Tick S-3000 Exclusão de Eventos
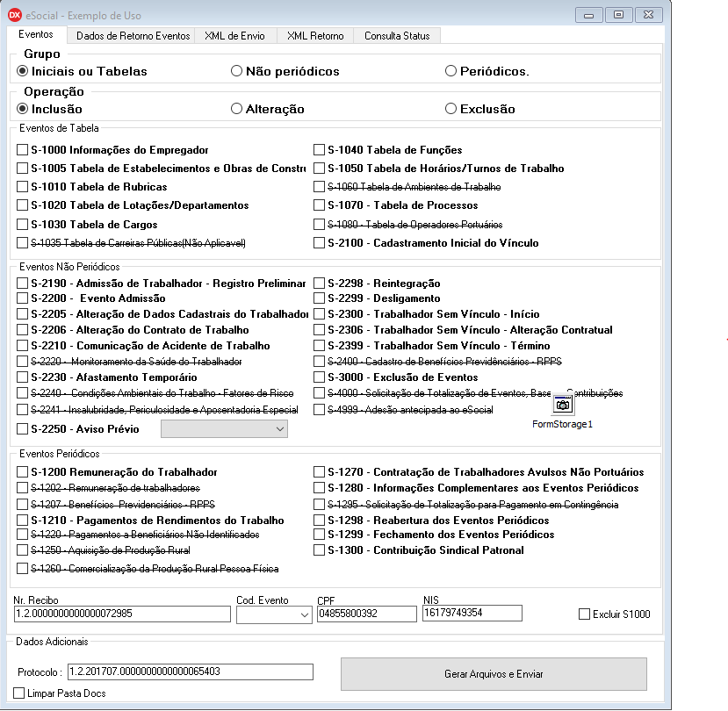Viewport: 728px width, 711px height. pyautogui.click(x=319, y=377)
